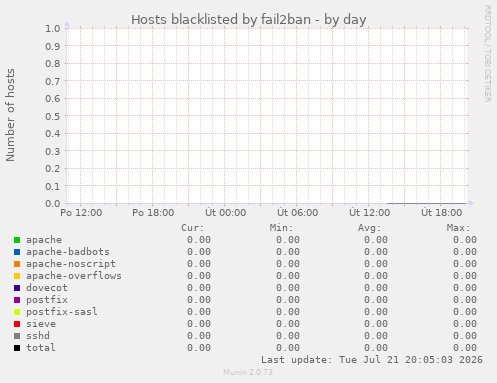Select the apache-overflows legend label

(x=74, y=276)
